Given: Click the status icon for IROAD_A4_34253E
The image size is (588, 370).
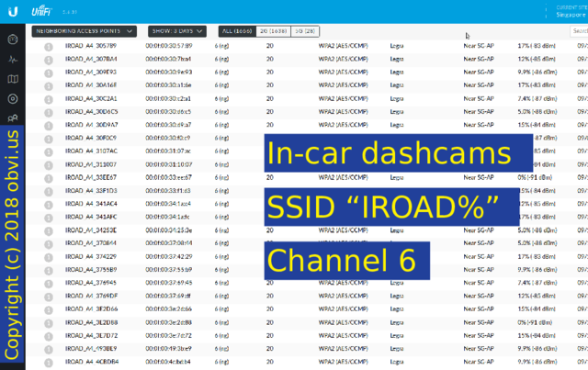Looking at the screenshot, I should [x=49, y=231].
